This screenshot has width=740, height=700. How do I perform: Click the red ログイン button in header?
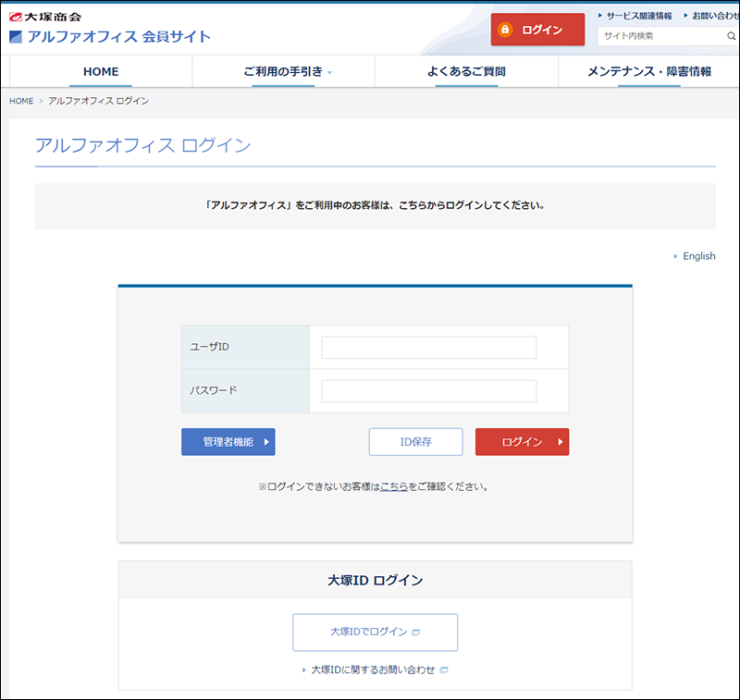537,30
